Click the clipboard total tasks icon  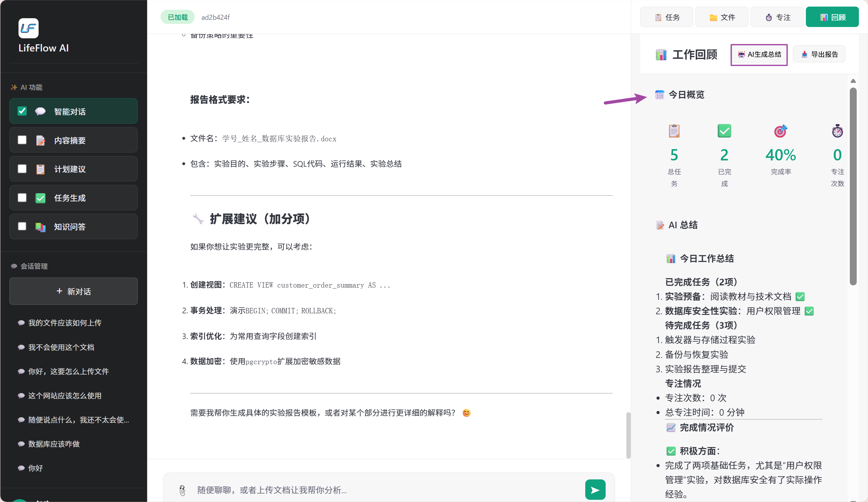coord(674,131)
